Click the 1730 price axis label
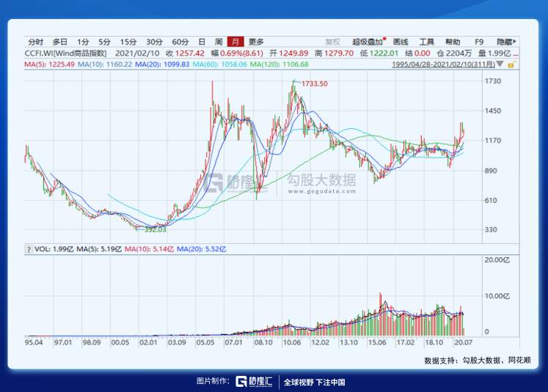Image resolution: width=548 pixels, height=392 pixels. point(492,81)
